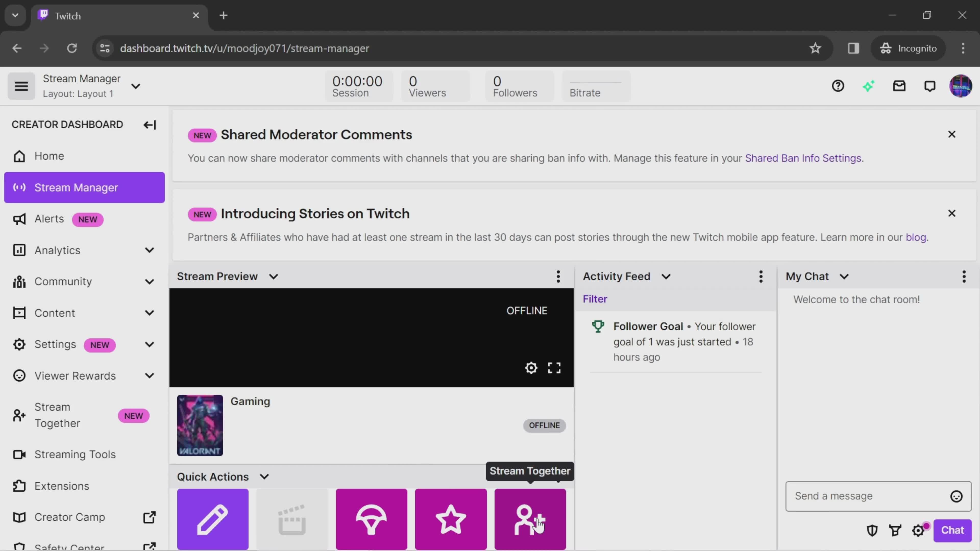Image resolution: width=980 pixels, height=551 pixels.
Task: Click the Send a message input field
Action: 868,496
